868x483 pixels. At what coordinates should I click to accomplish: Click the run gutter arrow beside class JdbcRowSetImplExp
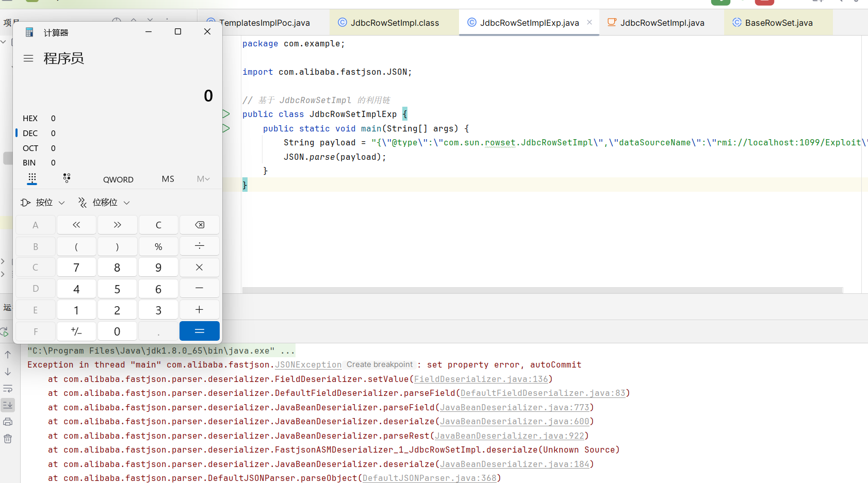226,114
